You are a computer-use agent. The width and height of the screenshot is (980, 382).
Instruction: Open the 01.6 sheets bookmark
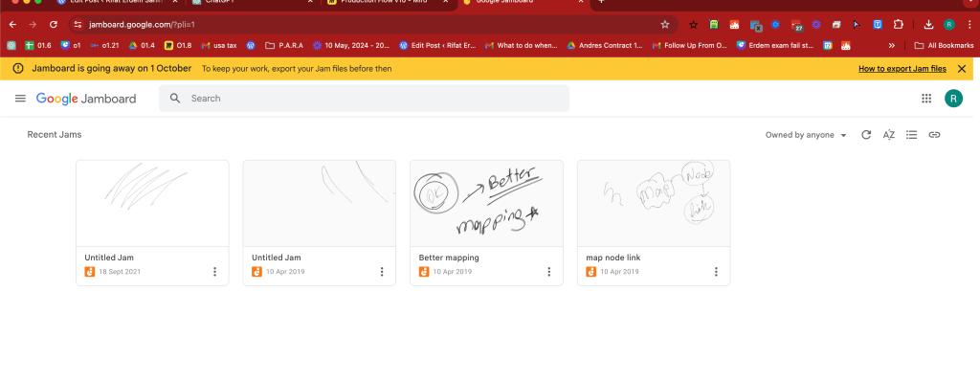38,45
